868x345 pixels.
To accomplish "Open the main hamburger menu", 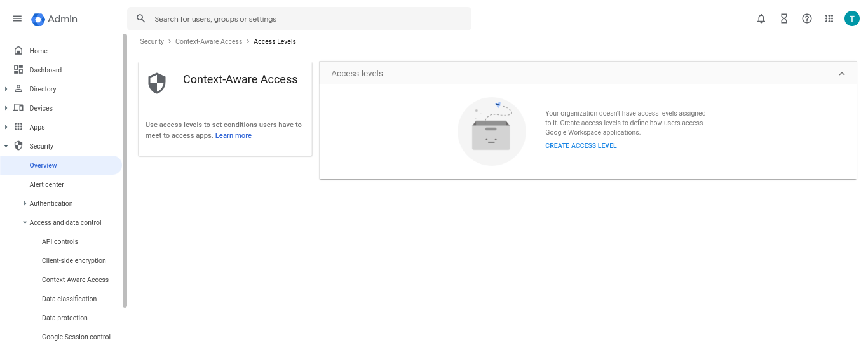I will click(17, 19).
